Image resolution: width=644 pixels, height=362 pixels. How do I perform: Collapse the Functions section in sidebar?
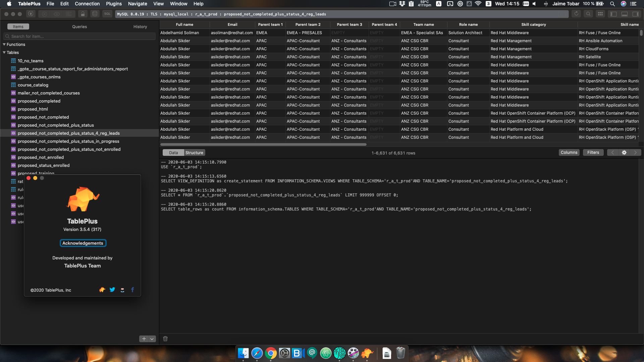4,44
